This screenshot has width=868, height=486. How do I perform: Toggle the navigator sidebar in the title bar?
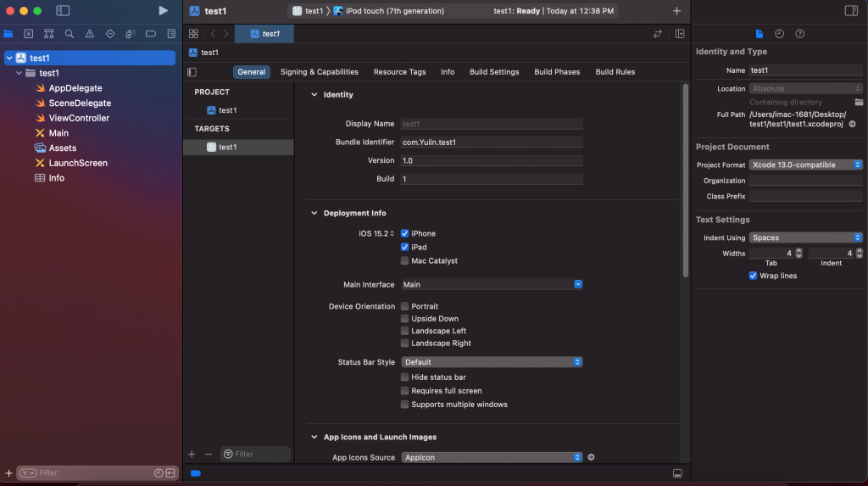point(63,10)
